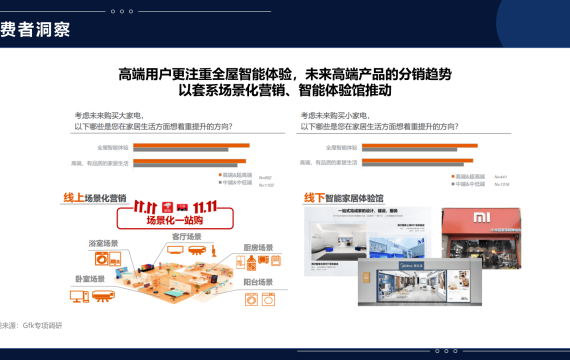This screenshot has width=570, height=360.
Task: Click the mirrored 11.11 logo on the banner's left
Action: point(145,207)
